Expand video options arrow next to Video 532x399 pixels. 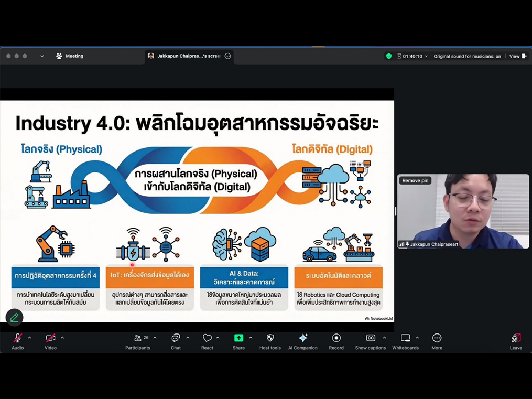click(x=62, y=338)
